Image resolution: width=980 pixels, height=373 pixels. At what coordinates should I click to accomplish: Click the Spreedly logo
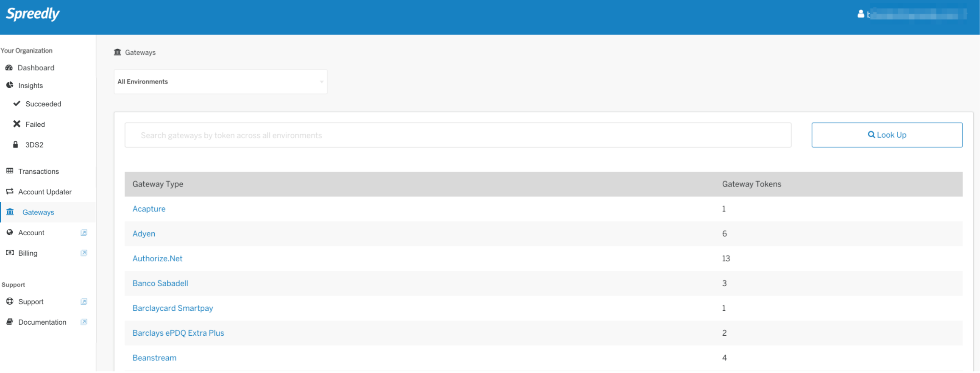33,14
